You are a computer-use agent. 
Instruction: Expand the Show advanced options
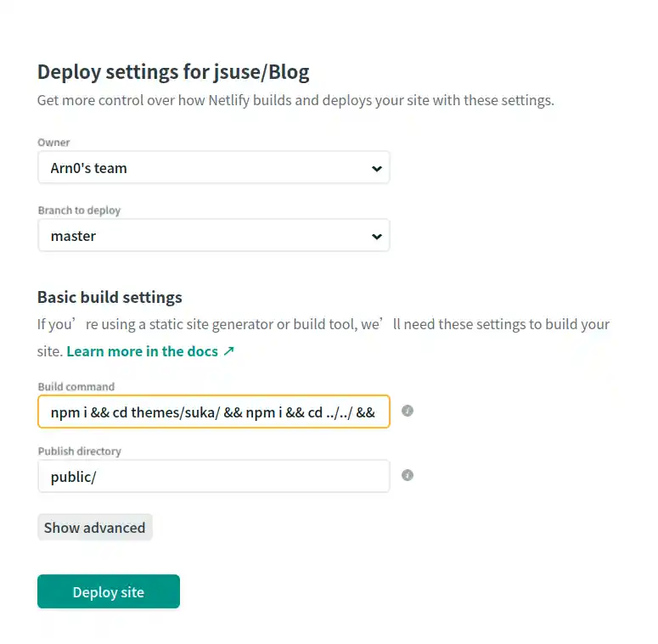pos(94,528)
